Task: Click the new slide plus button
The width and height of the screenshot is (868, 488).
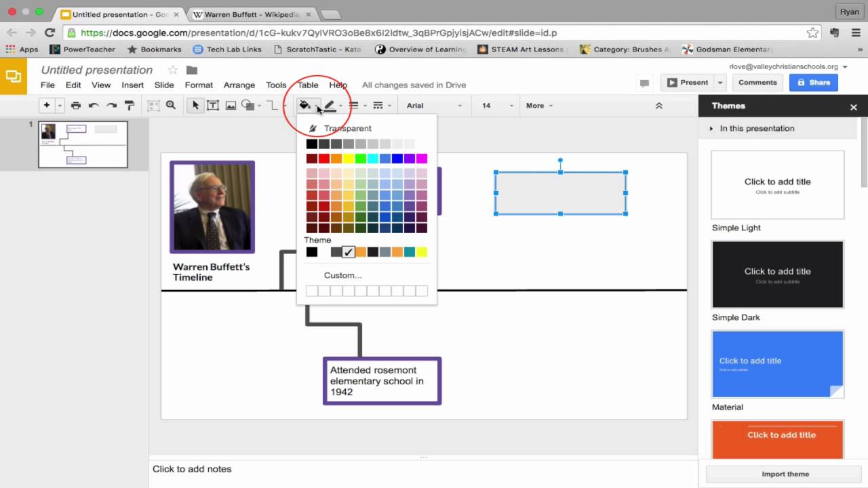Action: [x=47, y=105]
